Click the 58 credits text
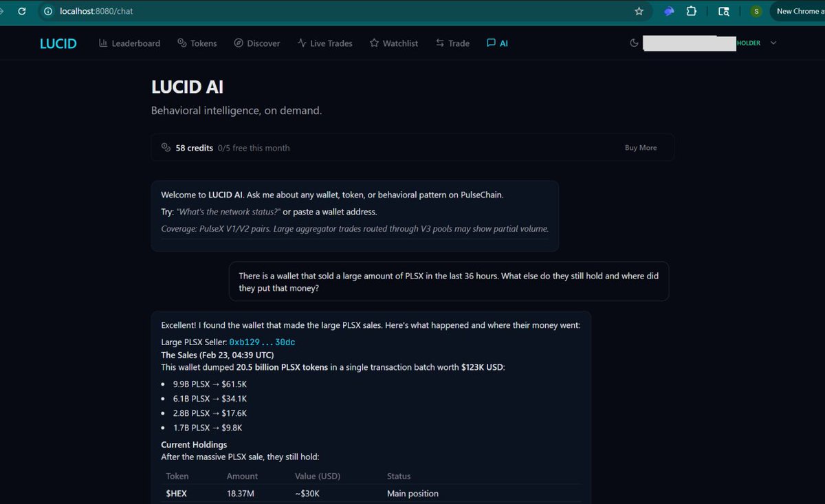The width and height of the screenshot is (825, 504). pos(195,148)
